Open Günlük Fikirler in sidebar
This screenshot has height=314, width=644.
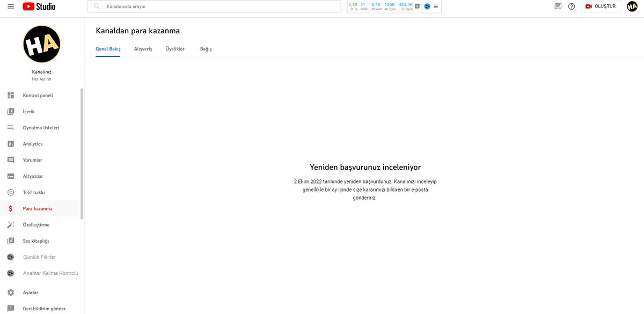(40, 257)
